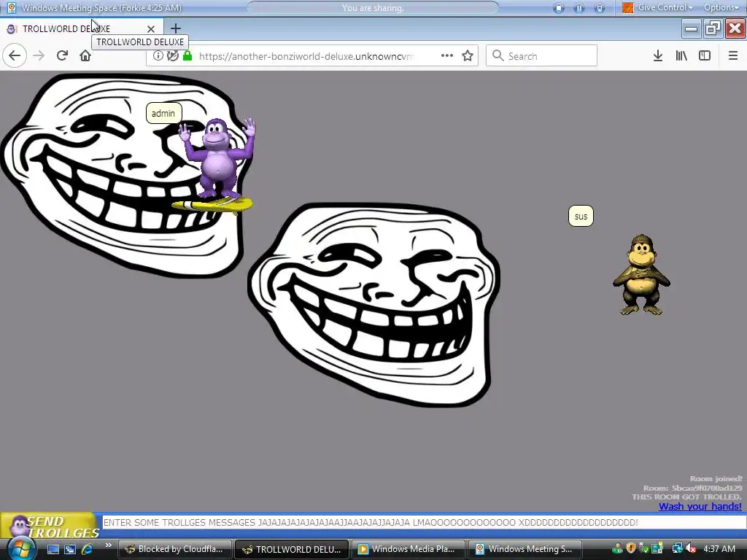Show site information icon in address bar
This screenshot has width=747, height=560.
pyautogui.click(x=158, y=55)
